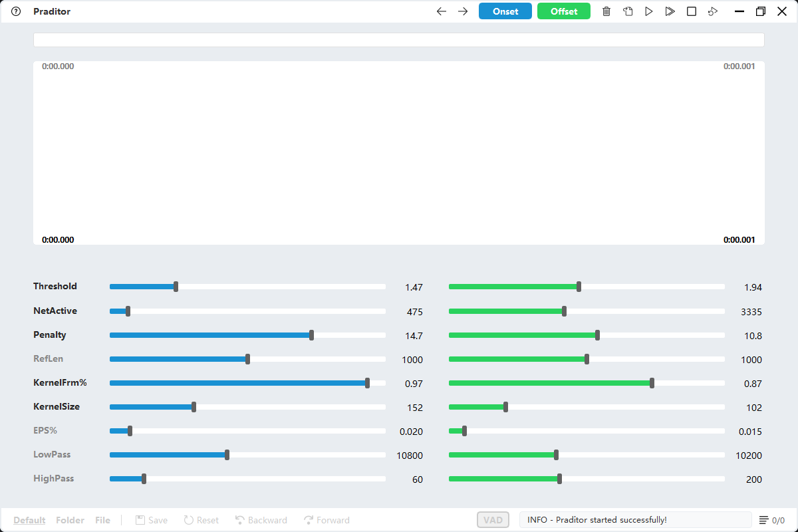Screen dimensions: 798x532
Task: Click the green offset HighPass slider
Action: (587, 479)
